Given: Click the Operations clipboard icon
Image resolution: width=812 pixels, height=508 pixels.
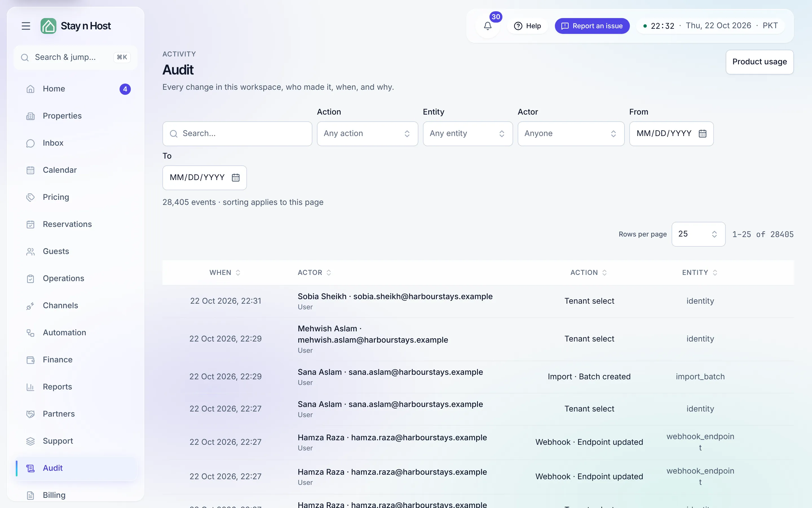Looking at the screenshot, I should [x=30, y=279].
